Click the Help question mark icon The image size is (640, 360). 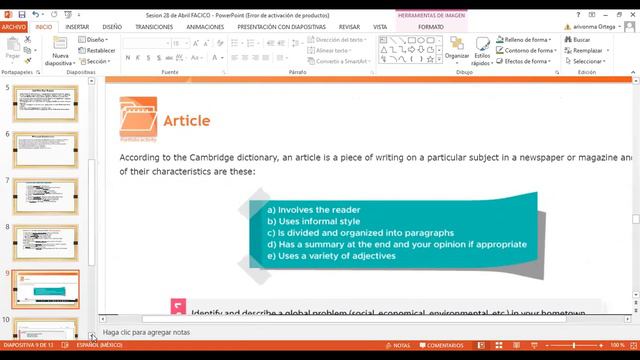pos(578,15)
